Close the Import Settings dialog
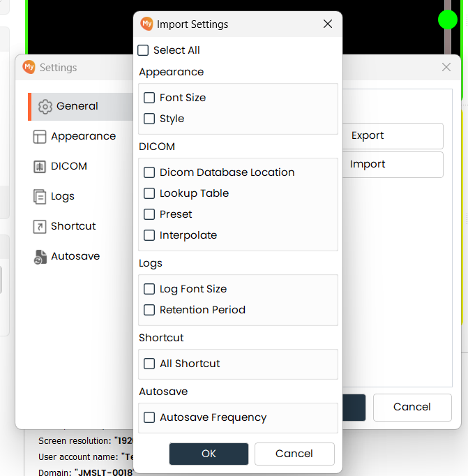468x476 pixels. [x=328, y=24]
